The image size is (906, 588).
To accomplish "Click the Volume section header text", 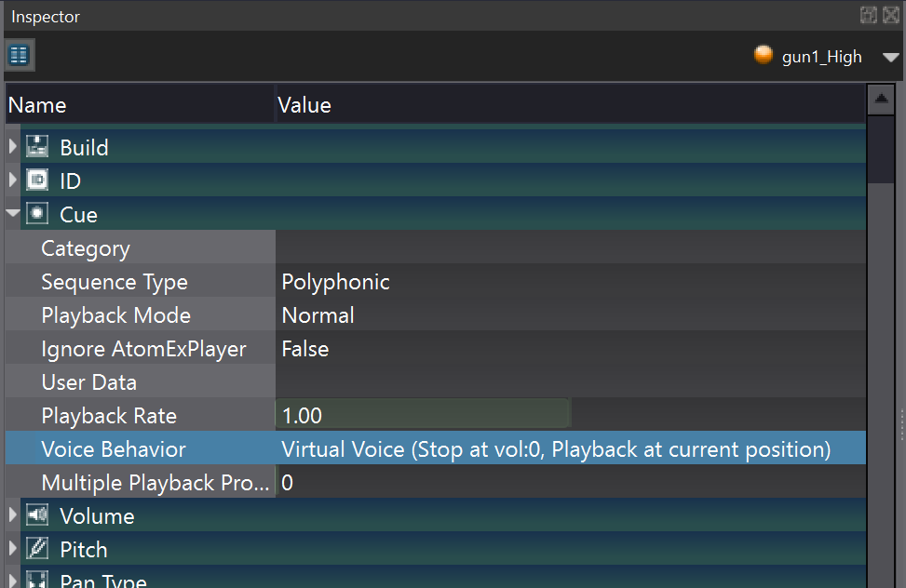I will tap(97, 515).
